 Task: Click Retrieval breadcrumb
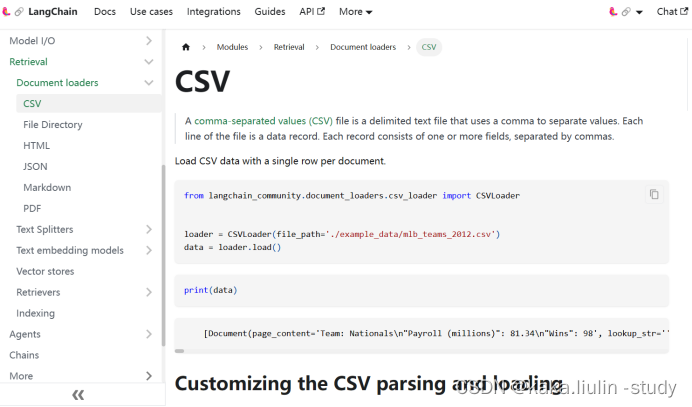[289, 47]
